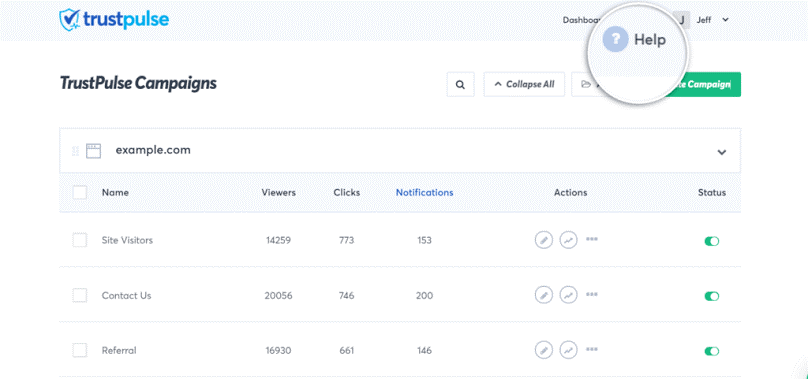Sort by the Clicks column
Image resolution: width=808 pixels, height=379 pixels.
347,192
